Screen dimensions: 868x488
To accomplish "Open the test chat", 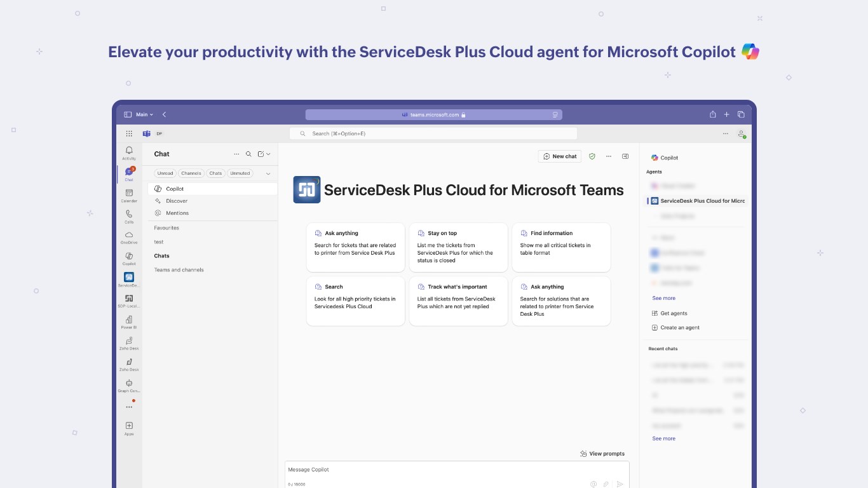I will (159, 241).
